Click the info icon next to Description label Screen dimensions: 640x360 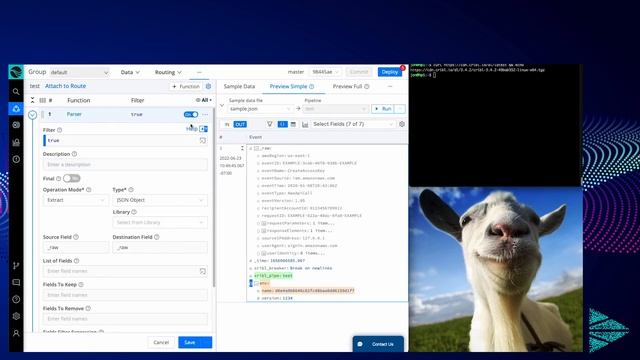(74, 154)
